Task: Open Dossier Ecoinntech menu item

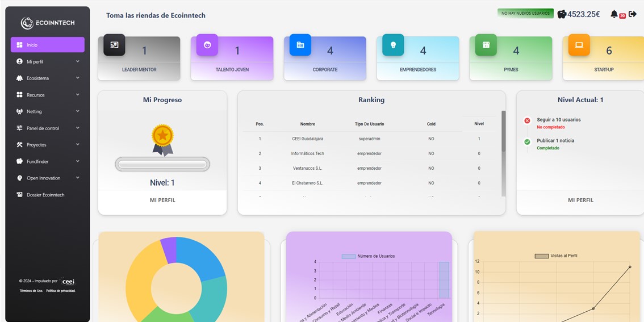Action: tap(48, 195)
